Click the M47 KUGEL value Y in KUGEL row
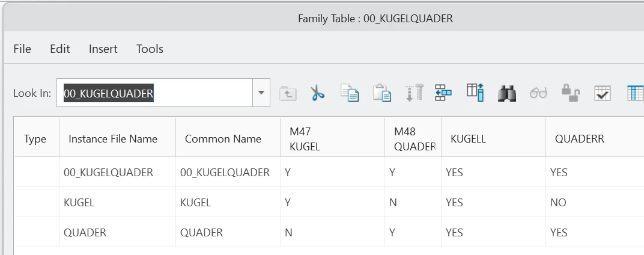The image size is (644, 255). pyautogui.click(x=332, y=202)
